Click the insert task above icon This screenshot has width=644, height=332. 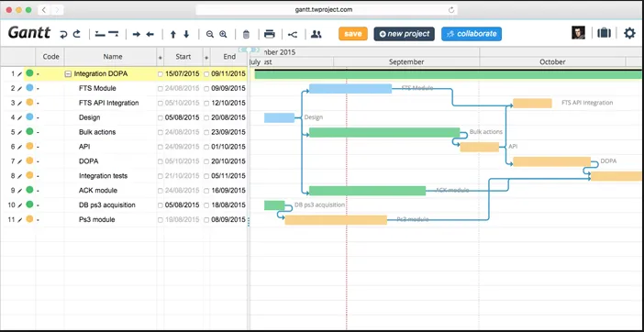point(100,35)
